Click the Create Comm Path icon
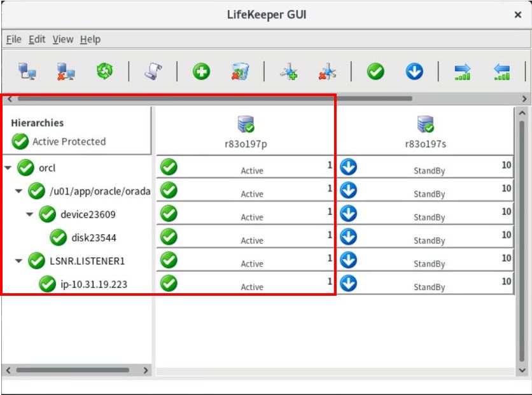This screenshot has height=395, width=532. click(289, 71)
